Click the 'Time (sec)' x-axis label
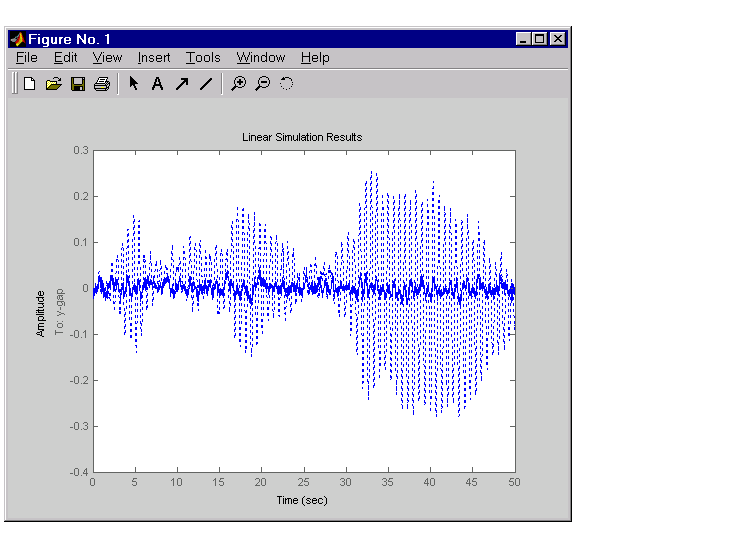750x534 pixels. [302, 499]
